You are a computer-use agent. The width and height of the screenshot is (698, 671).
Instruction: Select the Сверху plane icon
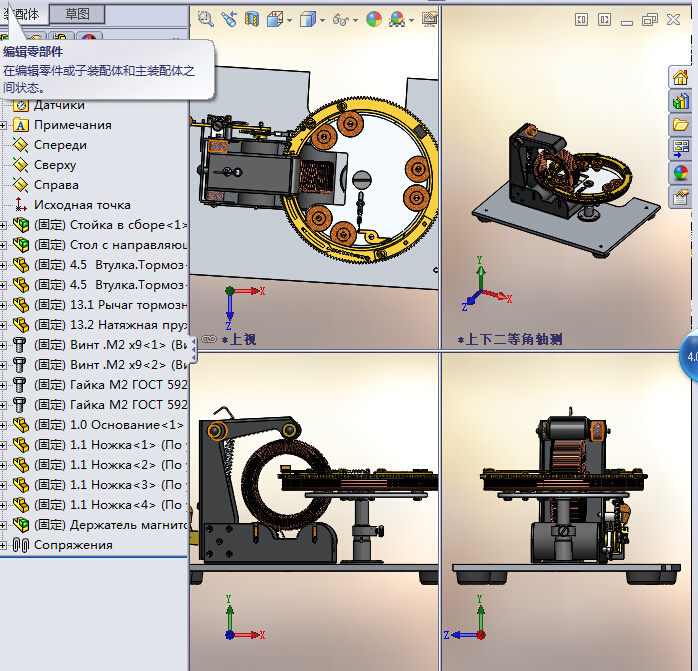coord(20,165)
